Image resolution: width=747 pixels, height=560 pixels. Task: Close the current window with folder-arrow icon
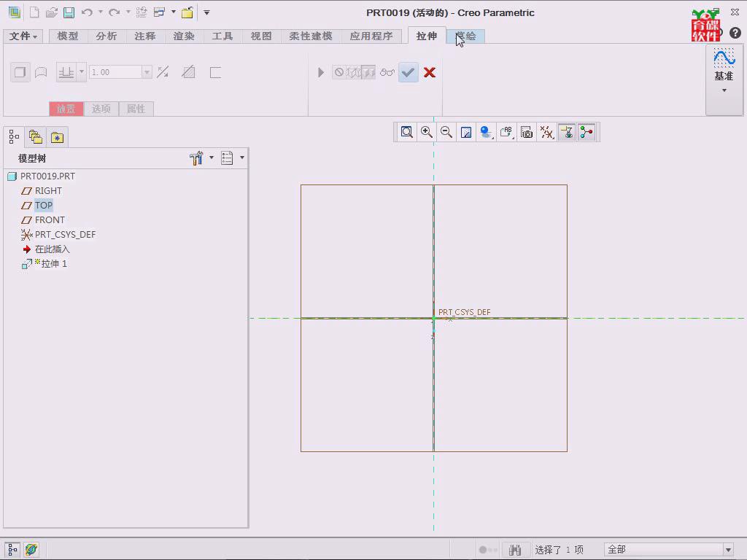point(187,12)
